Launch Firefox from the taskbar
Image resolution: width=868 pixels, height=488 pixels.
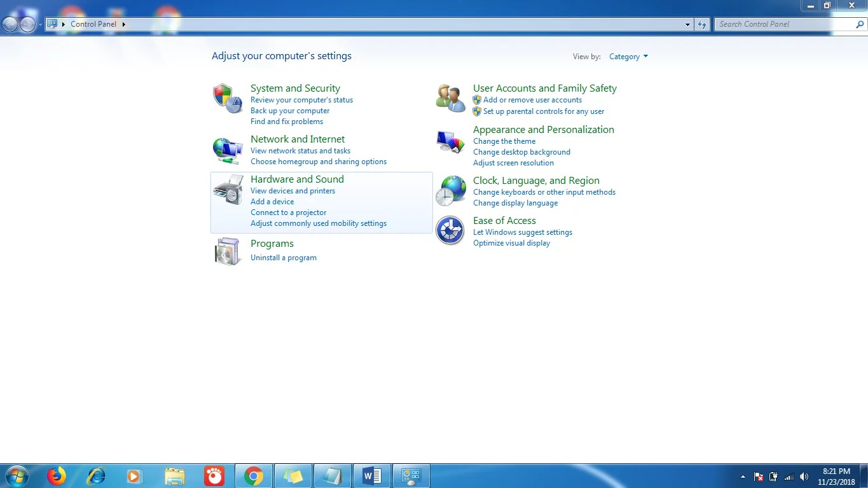(57, 476)
